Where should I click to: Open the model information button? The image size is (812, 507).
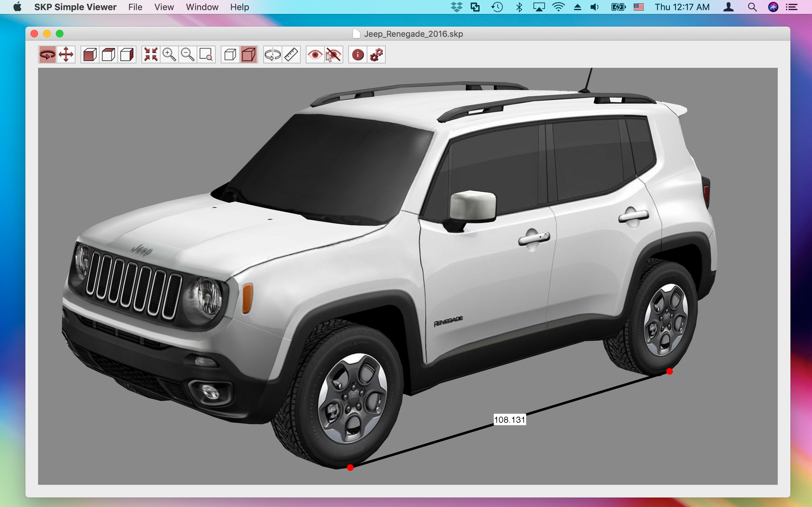click(x=358, y=54)
